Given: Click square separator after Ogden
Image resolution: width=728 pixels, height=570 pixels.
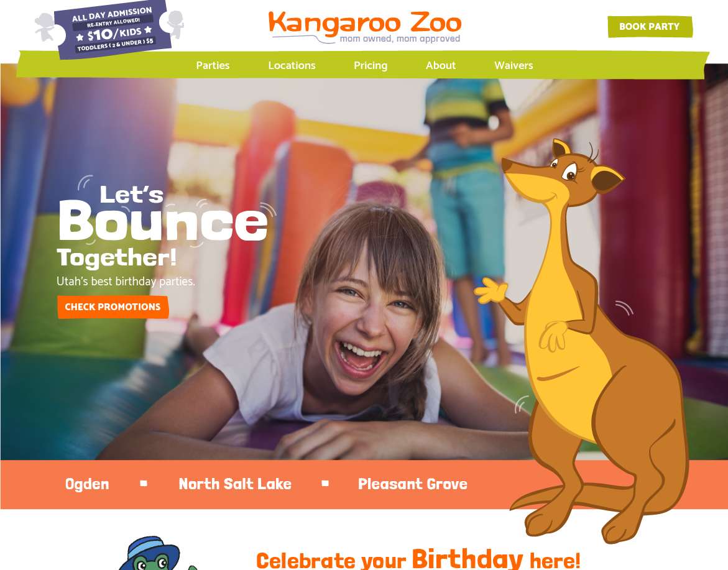Looking at the screenshot, I should tap(144, 484).
